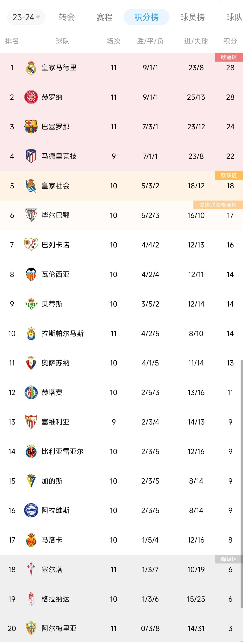
Task: Tap the 积分 column header
Action: [x=230, y=41]
